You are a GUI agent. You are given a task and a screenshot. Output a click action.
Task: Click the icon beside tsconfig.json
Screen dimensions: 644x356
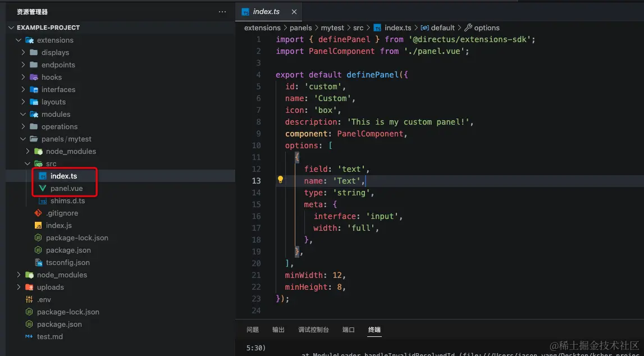coord(38,262)
